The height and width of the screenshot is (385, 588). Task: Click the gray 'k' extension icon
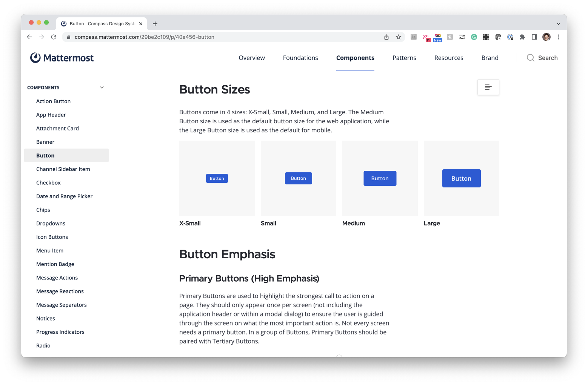coord(450,37)
